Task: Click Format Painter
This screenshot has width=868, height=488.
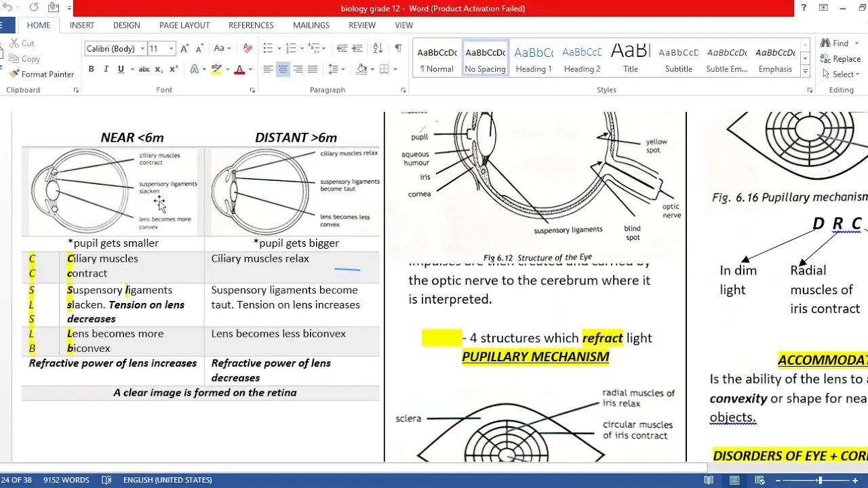Action: point(41,74)
